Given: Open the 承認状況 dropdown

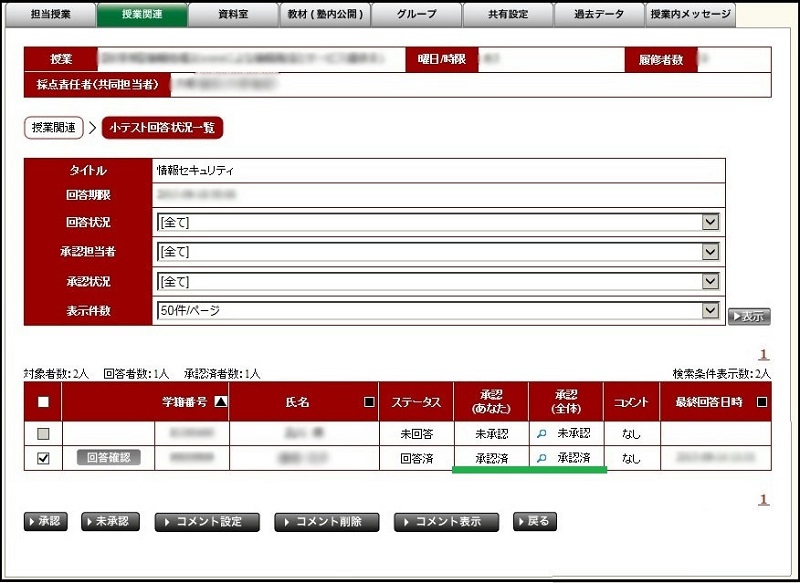Looking at the screenshot, I should (710, 281).
